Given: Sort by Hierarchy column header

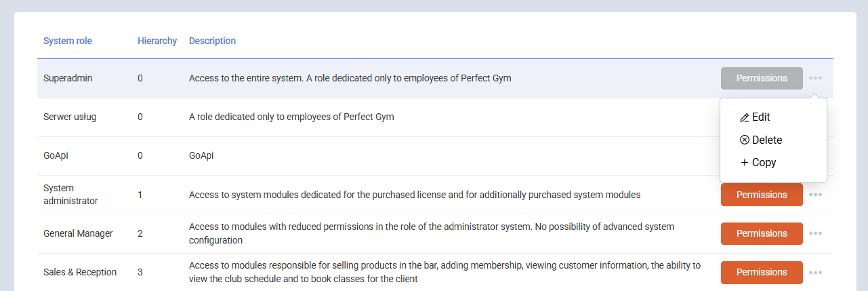Looking at the screenshot, I should point(157,41).
